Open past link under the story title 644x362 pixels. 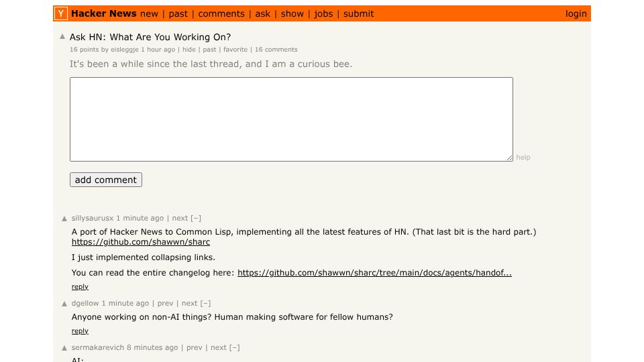coord(209,49)
